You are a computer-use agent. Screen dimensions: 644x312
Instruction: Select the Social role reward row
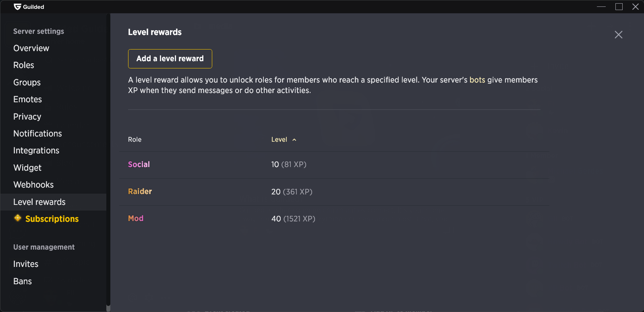tap(334, 165)
